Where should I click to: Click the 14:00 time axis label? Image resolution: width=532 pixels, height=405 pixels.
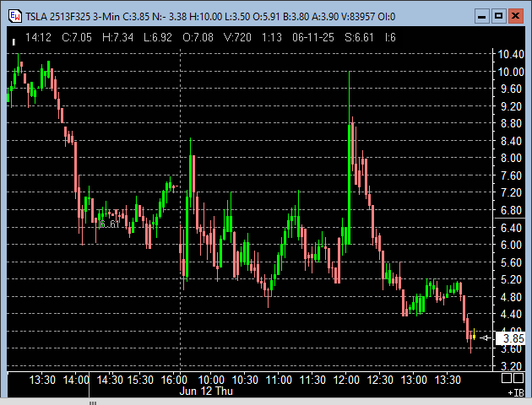click(76, 380)
